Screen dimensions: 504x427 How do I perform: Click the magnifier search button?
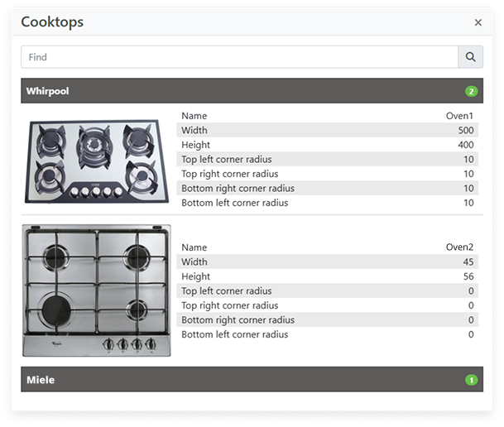pos(470,57)
